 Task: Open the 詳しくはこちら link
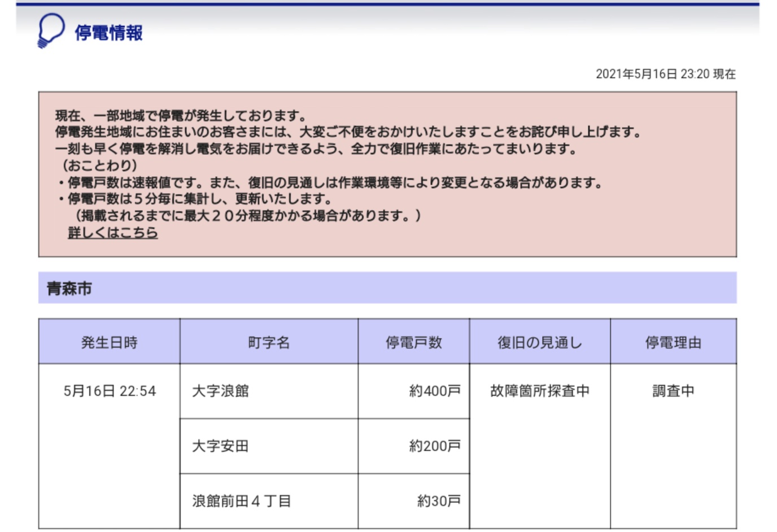(x=112, y=232)
